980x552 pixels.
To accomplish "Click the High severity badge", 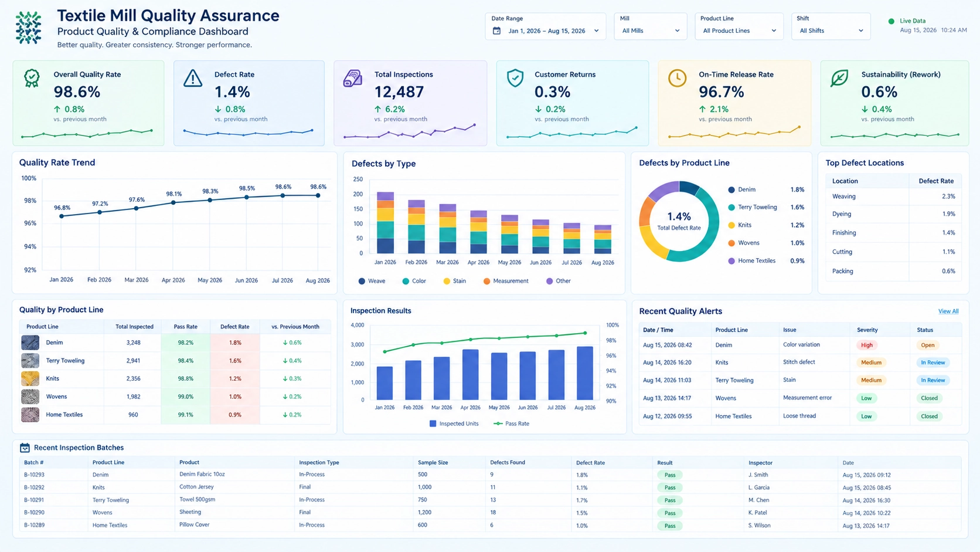I will [x=867, y=345].
